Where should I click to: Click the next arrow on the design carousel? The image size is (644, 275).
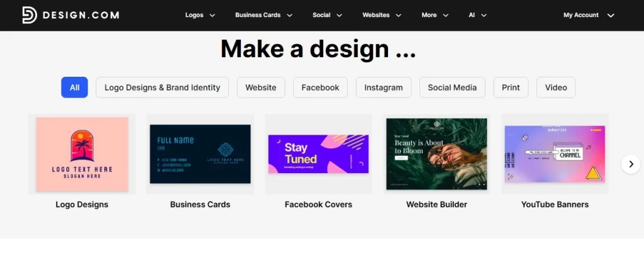631,164
